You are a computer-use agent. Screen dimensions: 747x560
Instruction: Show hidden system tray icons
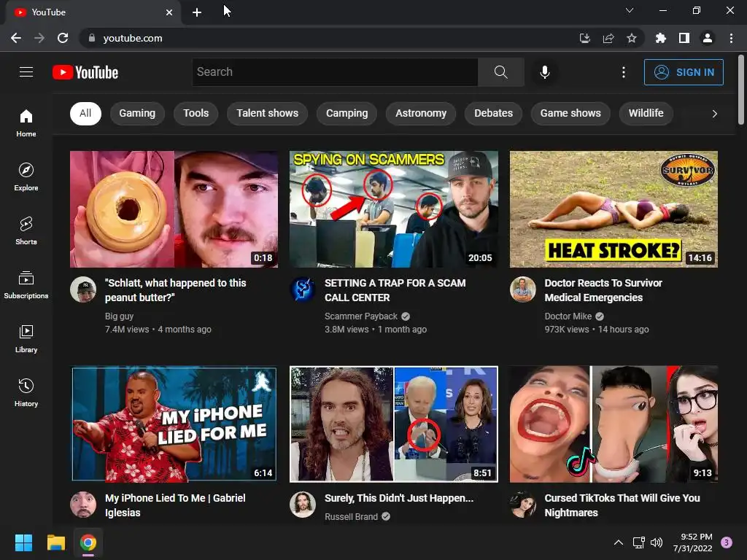coord(619,542)
